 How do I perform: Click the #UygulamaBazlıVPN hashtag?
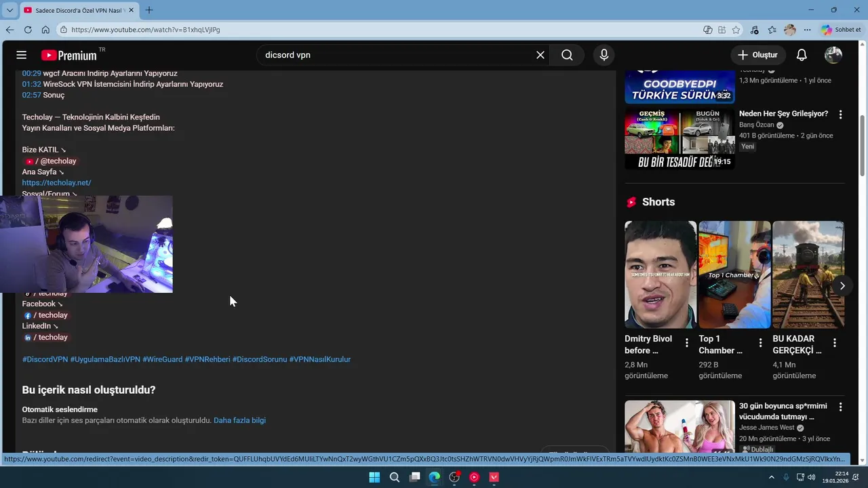pyautogui.click(x=105, y=359)
